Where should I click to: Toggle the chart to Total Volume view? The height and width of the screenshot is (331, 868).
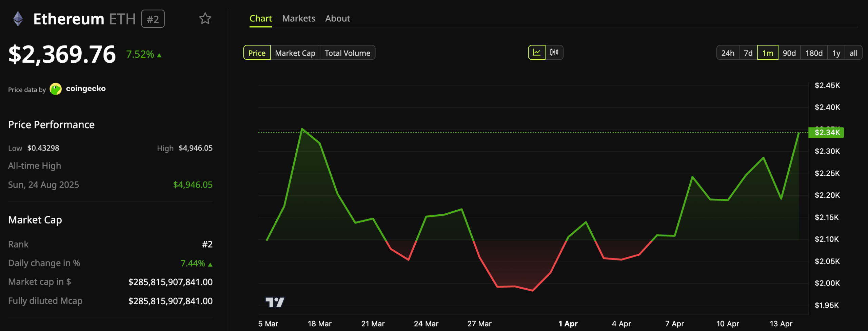pyautogui.click(x=347, y=53)
